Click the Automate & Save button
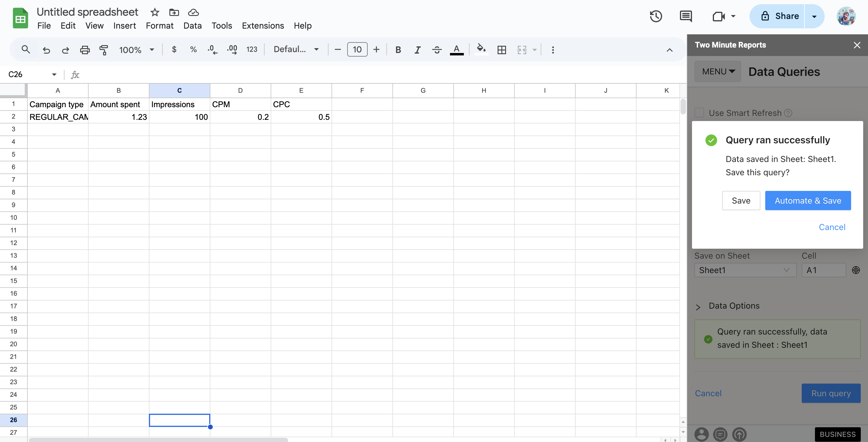The image size is (868, 442). (x=807, y=201)
